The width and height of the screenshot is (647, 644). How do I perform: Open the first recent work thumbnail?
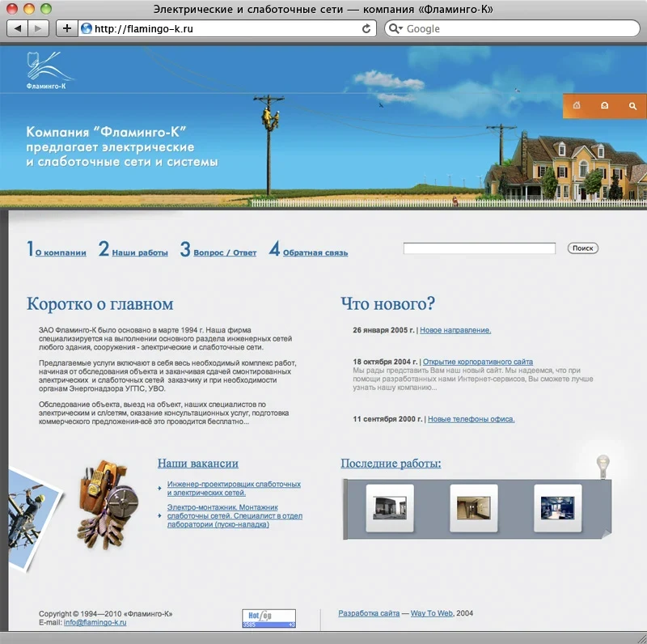pyautogui.click(x=390, y=508)
